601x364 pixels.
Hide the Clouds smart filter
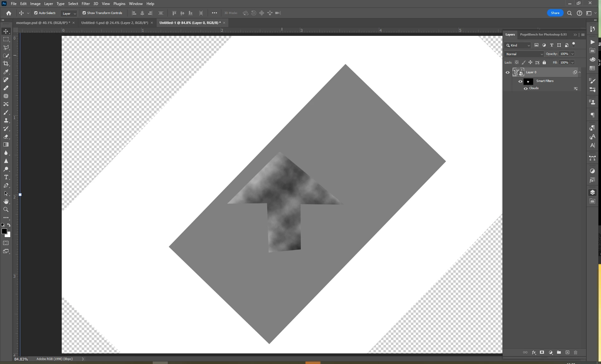[526, 89]
